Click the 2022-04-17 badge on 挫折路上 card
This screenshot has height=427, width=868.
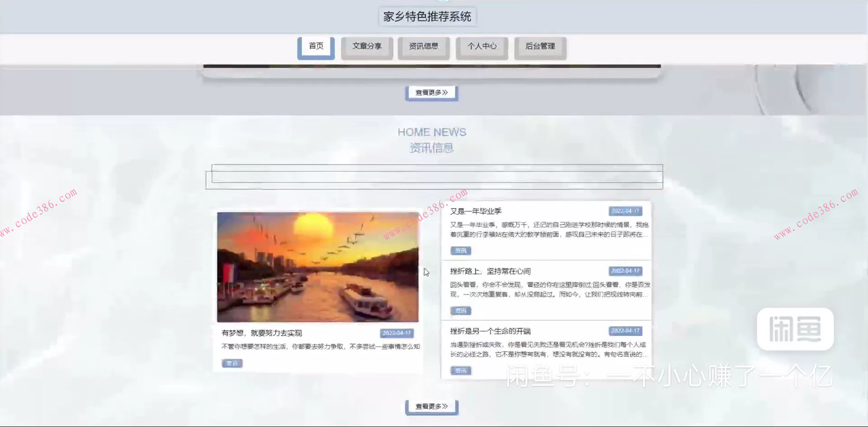[626, 271]
